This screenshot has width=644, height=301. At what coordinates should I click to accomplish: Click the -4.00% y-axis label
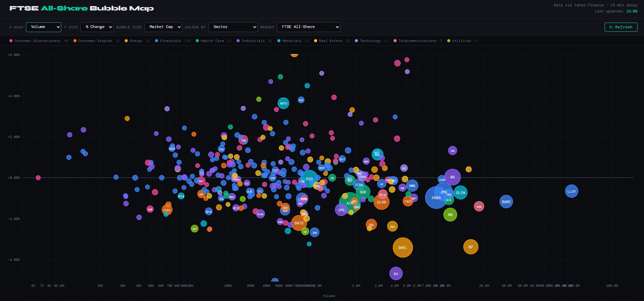point(14,259)
